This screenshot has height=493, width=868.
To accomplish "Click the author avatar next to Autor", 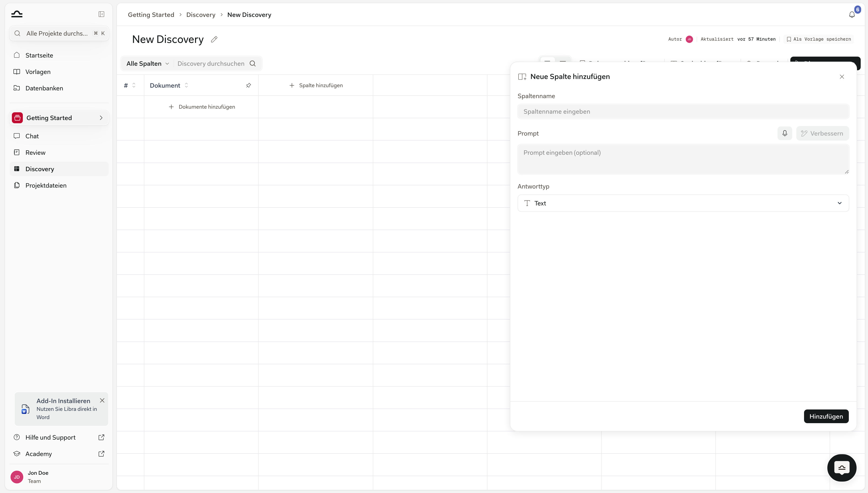I will pyautogui.click(x=689, y=39).
